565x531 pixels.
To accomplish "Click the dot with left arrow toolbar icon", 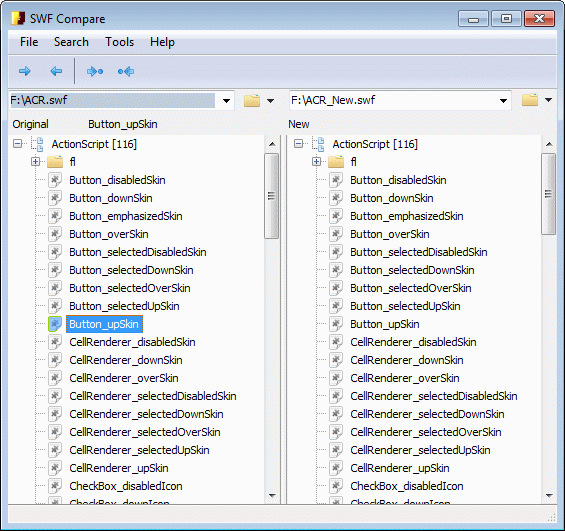I will (126, 71).
